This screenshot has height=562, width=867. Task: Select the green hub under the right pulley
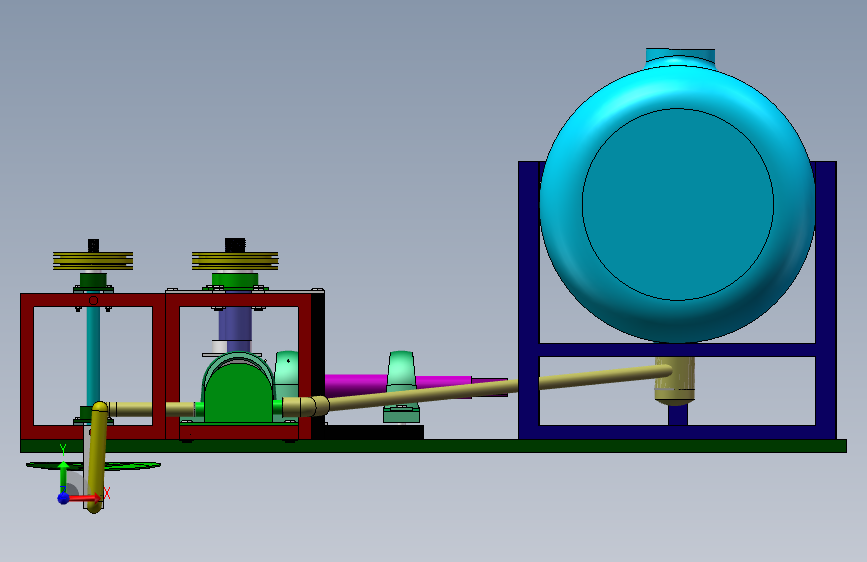point(235,280)
